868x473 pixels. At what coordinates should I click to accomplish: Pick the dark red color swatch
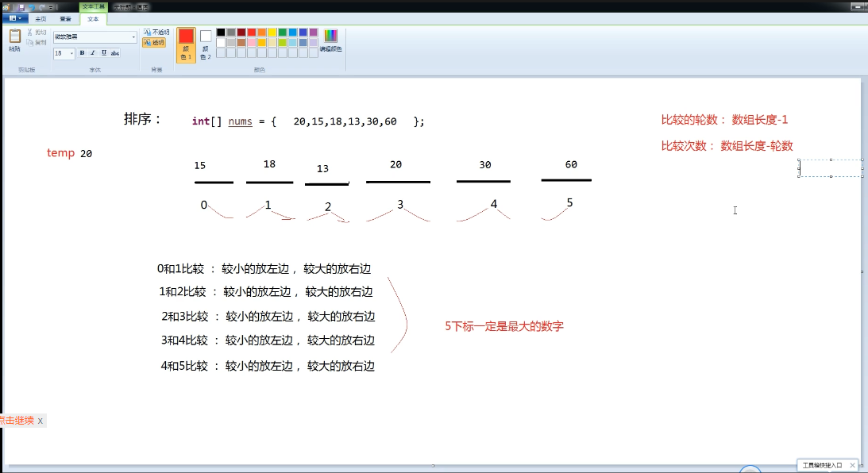tap(241, 32)
